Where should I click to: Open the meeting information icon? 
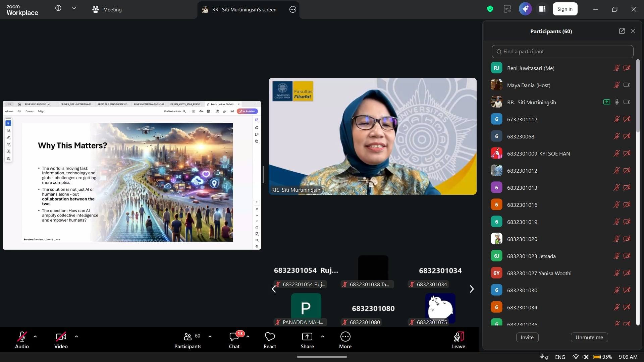tap(58, 8)
